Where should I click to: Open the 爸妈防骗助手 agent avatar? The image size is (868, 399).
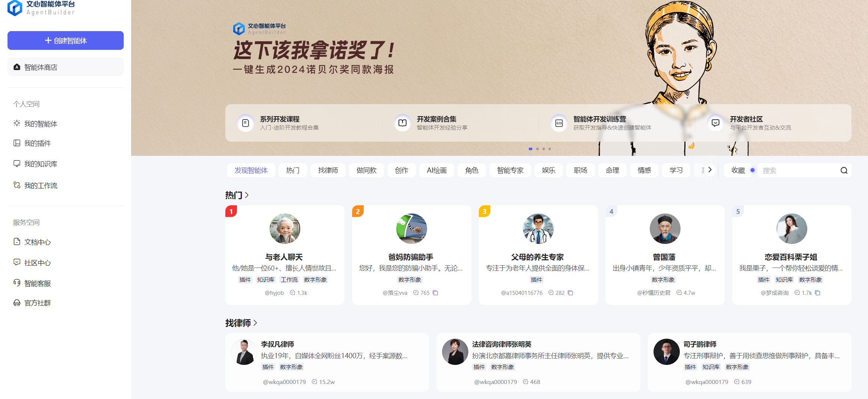tap(412, 229)
